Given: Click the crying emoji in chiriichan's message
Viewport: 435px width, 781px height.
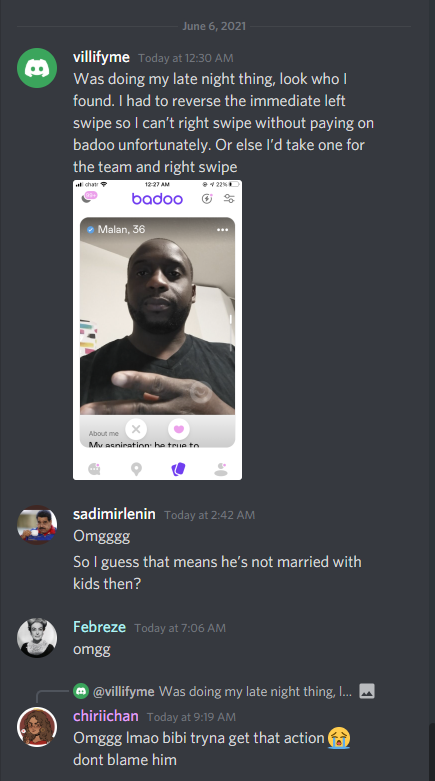Looking at the screenshot, I should (x=339, y=738).
